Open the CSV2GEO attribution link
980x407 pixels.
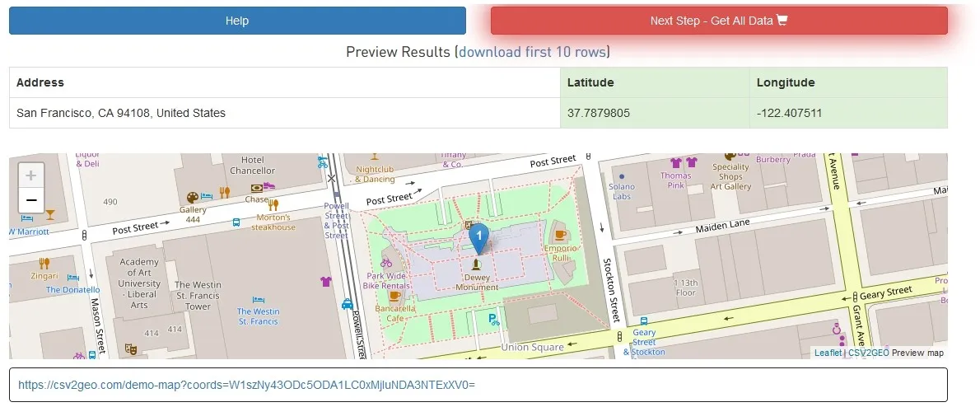869,353
